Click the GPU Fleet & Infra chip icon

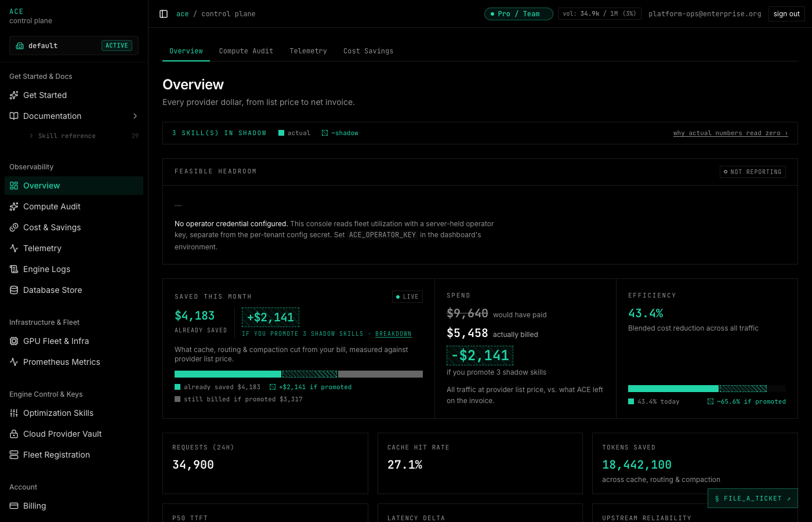click(x=14, y=341)
